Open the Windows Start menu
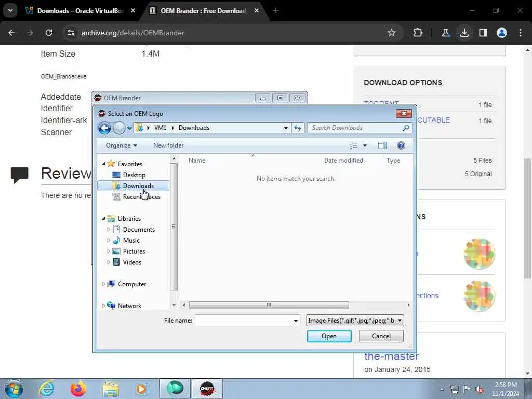The image size is (532, 399). point(14,389)
